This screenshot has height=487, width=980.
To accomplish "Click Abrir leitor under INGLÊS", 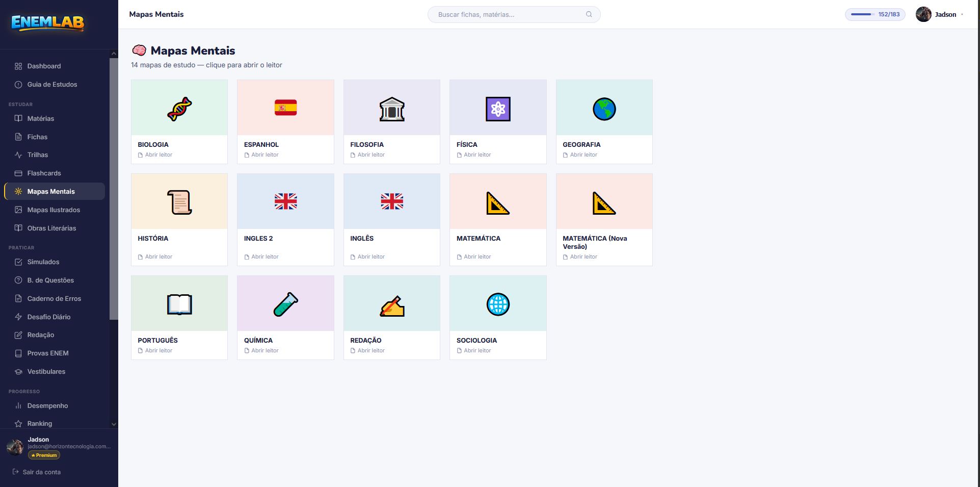I will pos(367,257).
